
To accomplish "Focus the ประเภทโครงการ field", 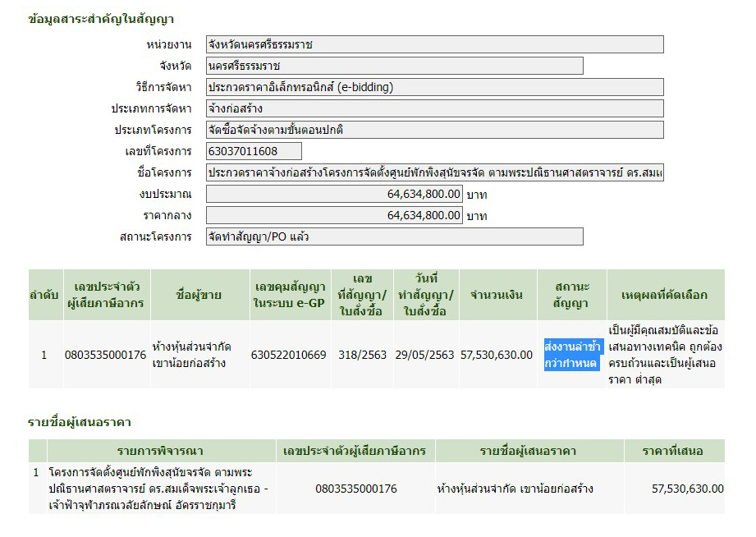I will 434,130.
